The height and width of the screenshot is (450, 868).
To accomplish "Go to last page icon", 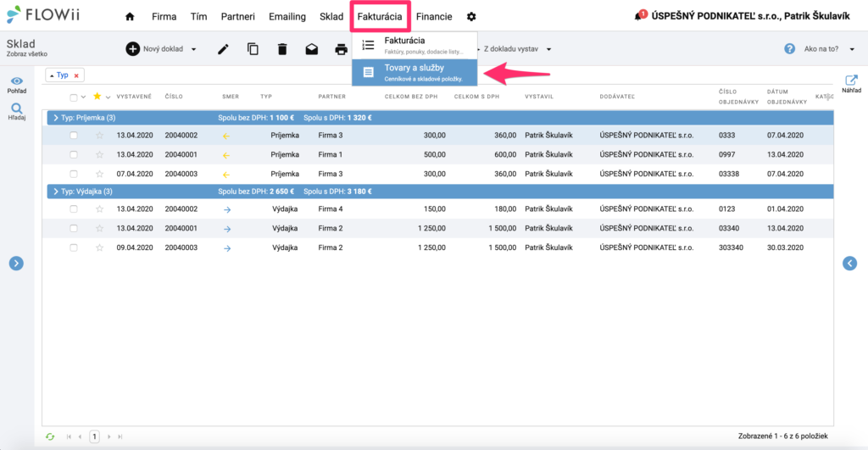I will point(120,436).
